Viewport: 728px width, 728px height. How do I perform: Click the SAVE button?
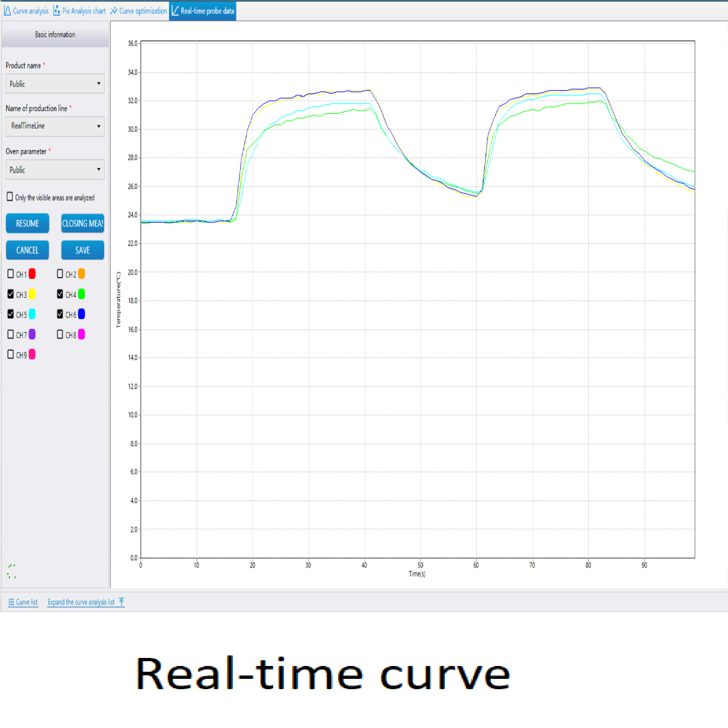pos(83,250)
